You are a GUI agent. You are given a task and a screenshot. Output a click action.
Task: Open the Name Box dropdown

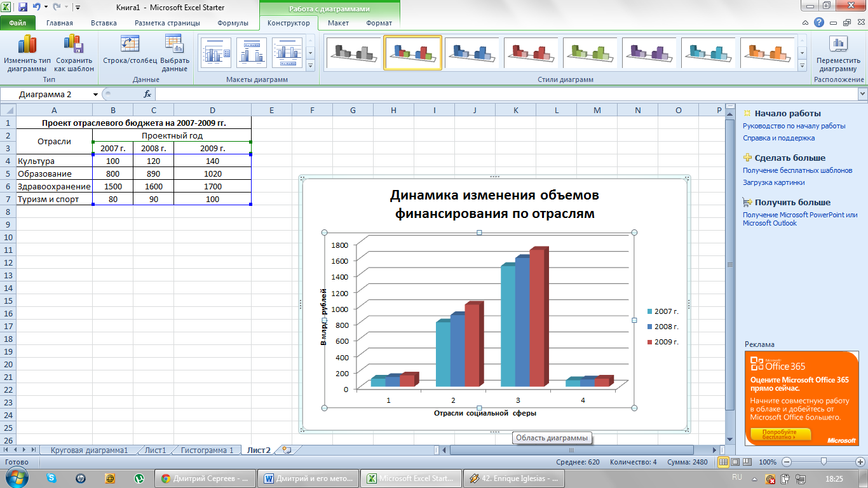[95, 94]
